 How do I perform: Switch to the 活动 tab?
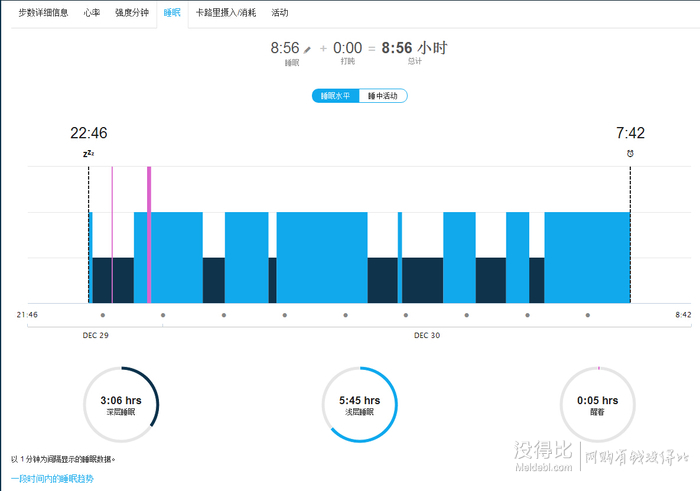[x=280, y=13]
